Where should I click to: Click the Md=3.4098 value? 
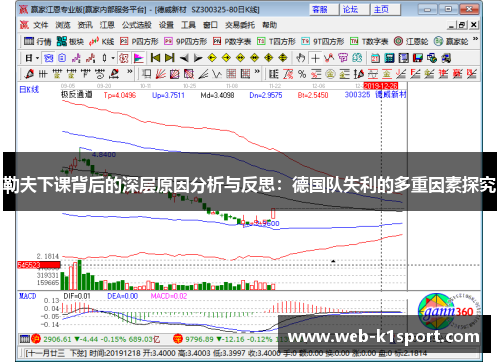point(217,95)
